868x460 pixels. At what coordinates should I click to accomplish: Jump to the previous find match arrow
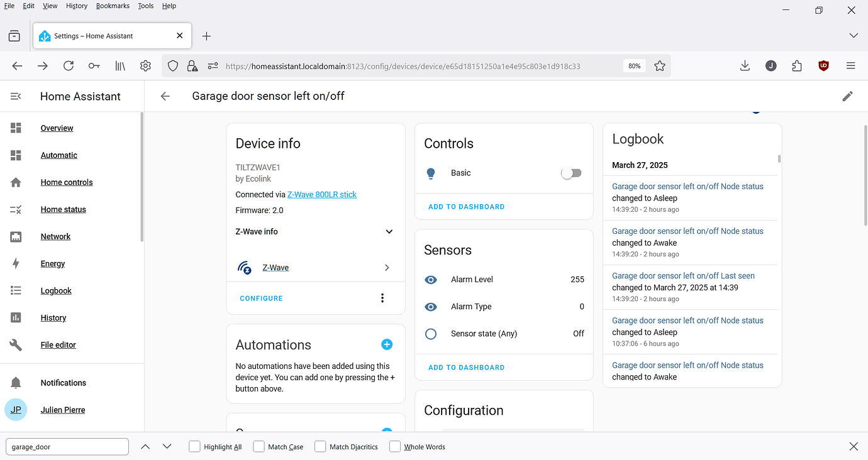pyautogui.click(x=145, y=446)
